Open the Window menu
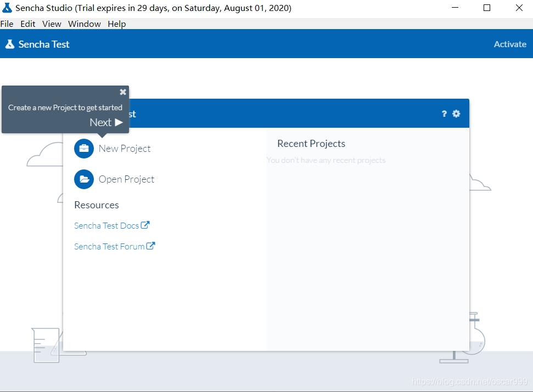The image size is (533, 392). click(x=85, y=24)
